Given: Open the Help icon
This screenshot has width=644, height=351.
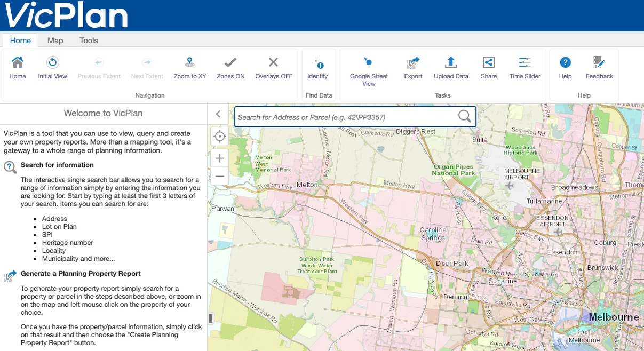Looking at the screenshot, I should 565,63.
